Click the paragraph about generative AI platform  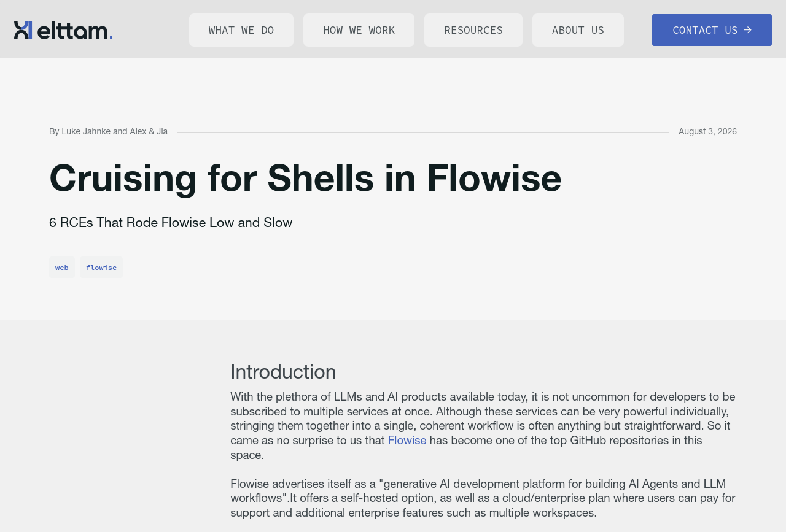coord(483,498)
